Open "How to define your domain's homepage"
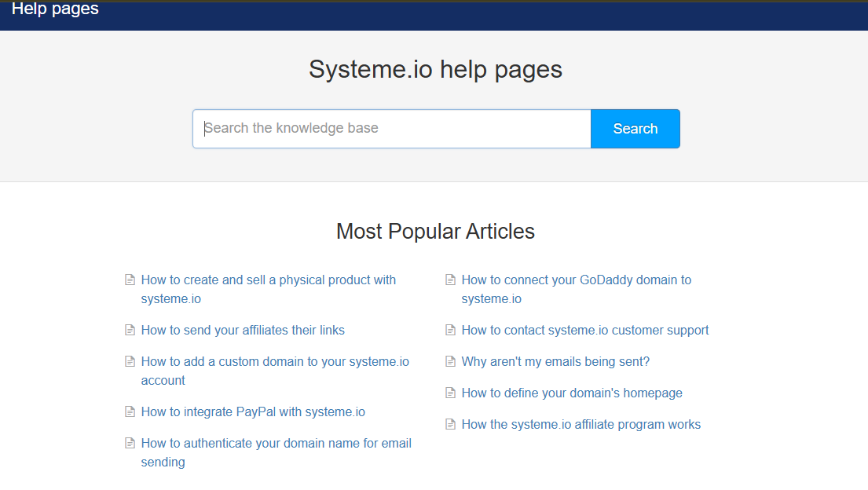The image size is (868, 490). click(x=572, y=393)
